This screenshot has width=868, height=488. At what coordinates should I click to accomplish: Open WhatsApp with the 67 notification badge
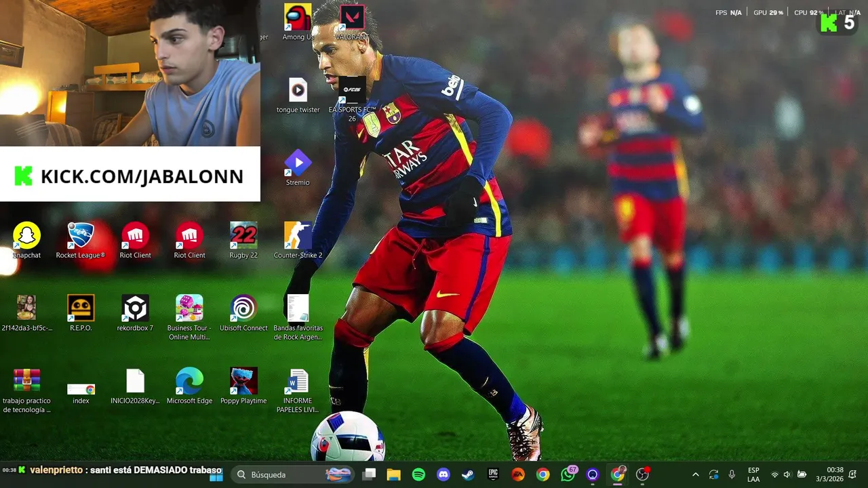[x=568, y=474]
